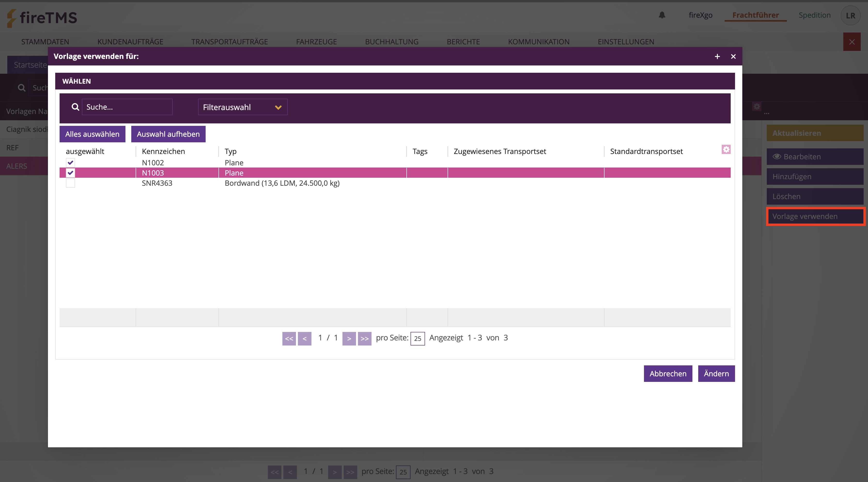868x482 pixels.
Task: Click the Abbrechen button
Action: (x=667, y=373)
